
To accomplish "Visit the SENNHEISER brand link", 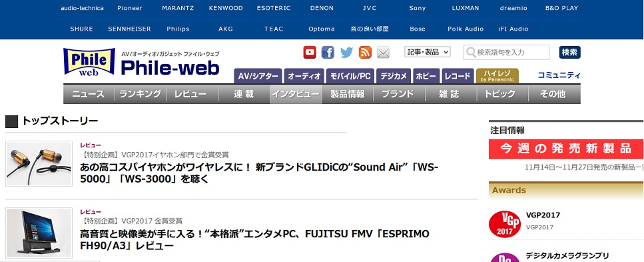I will coord(129,29).
